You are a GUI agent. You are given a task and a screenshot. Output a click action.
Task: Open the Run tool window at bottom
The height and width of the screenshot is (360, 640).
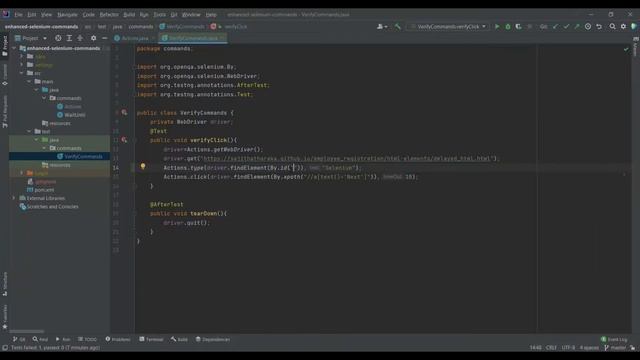[x=63, y=339]
